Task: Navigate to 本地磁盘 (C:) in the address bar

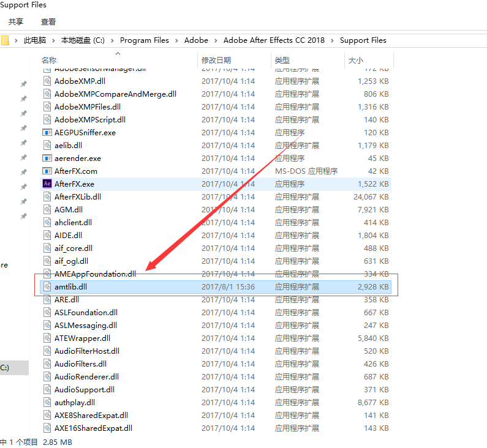Action: 83,40
